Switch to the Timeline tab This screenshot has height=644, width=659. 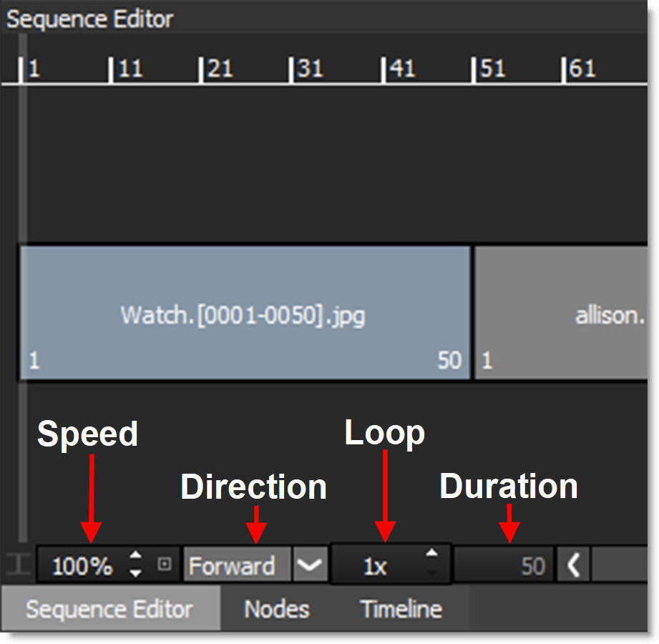click(401, 610)
